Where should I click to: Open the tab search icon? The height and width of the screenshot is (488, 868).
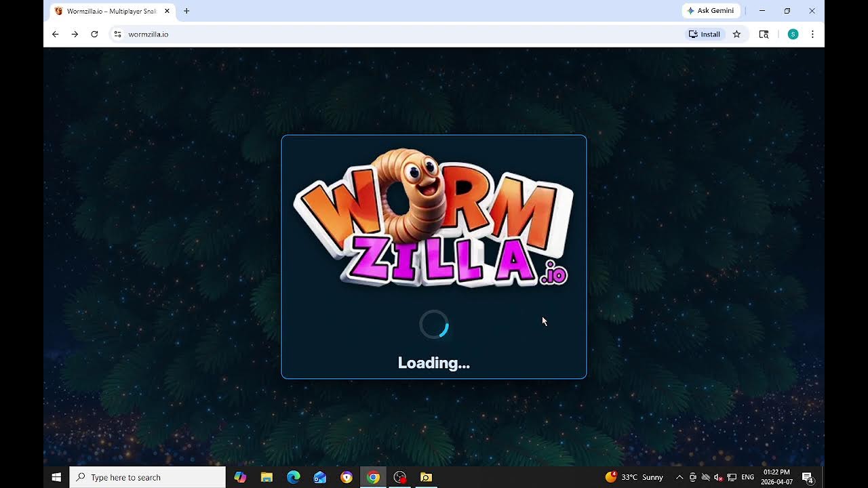pos(764,34)
